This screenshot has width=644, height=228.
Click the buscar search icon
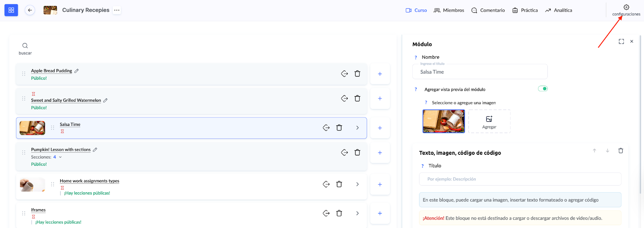click(25, 46)
